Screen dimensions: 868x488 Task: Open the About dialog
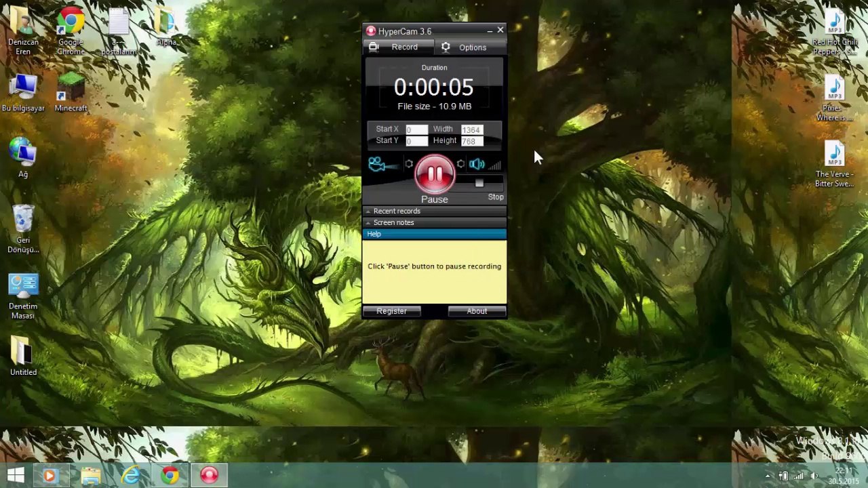pyautogui.click(x=477, y=311)
